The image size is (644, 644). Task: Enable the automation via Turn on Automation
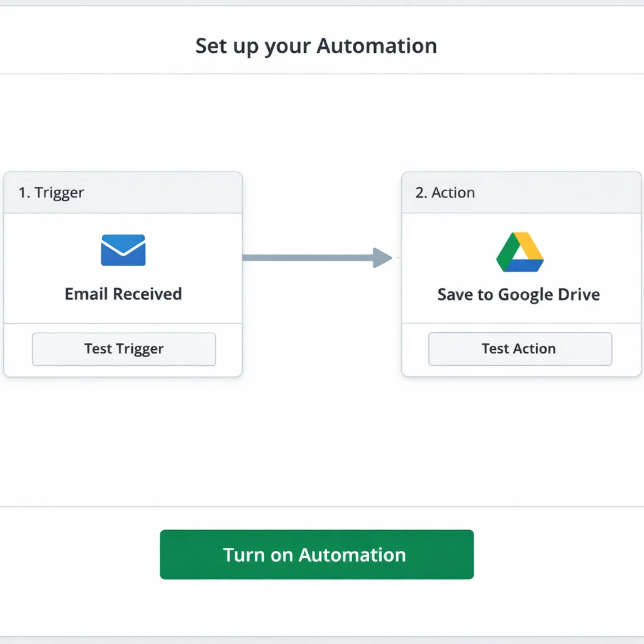click(316, 554)
